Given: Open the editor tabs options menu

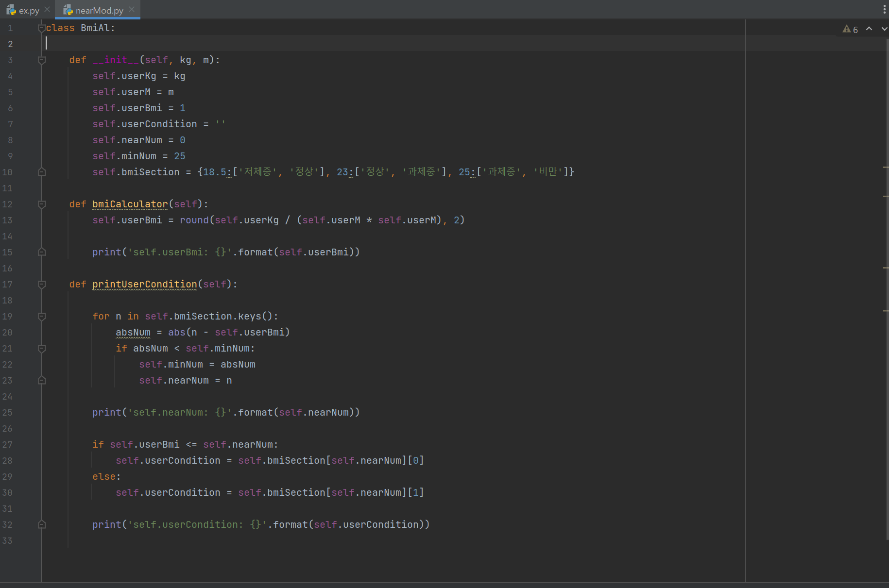Looking at the screenshot, I should pos(884,9).
